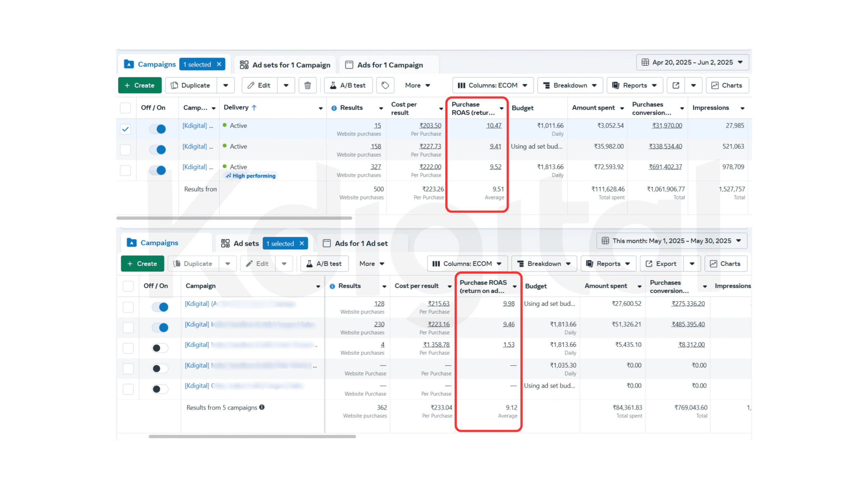The width and height of the screenshot is (868, 488).
Task: Open the Breakdown dropdown in bottom panel
Action: tap(544, 264)
